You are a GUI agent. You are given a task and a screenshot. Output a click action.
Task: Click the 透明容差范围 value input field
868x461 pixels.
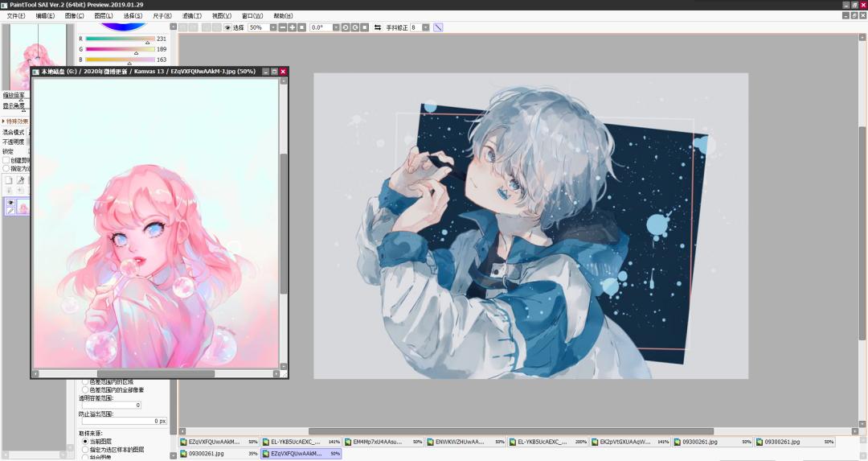pos(111,405)
